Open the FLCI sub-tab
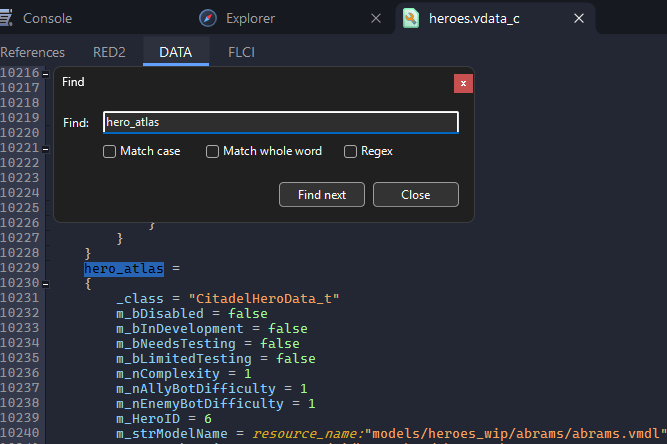This screenshot has height=444, width=667. point(242,52)
